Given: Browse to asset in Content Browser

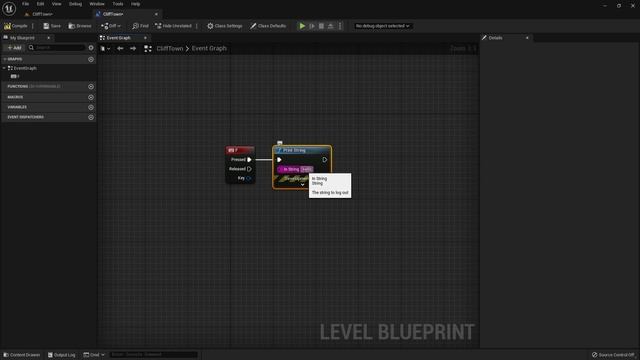Looking at the screenshot, I should [x=80, y=26].
